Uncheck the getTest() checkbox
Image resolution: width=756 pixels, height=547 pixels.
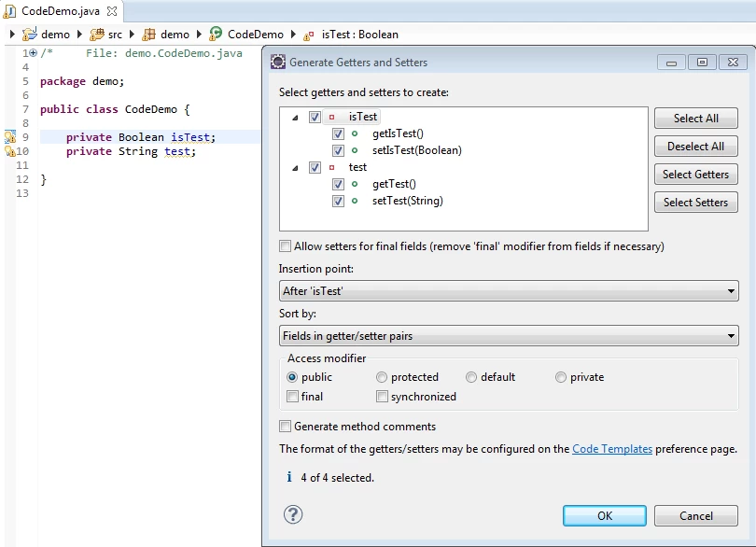coord(338,184)
